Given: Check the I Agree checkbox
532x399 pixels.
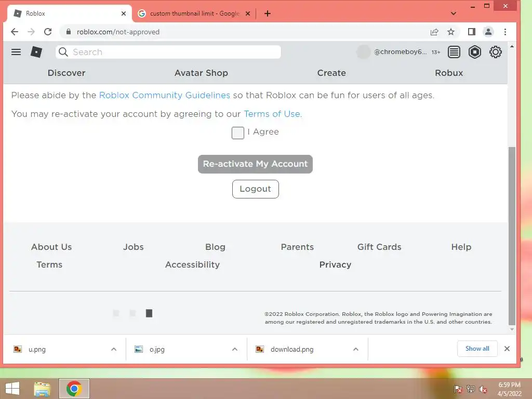Looking at the screenshot, I should [238, 133].
